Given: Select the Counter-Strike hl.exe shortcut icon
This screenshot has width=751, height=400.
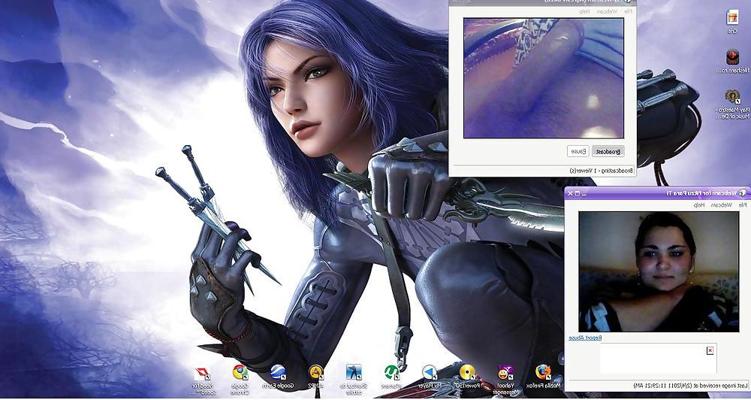Looking at the screenshot, I should (x=353, y=372).
